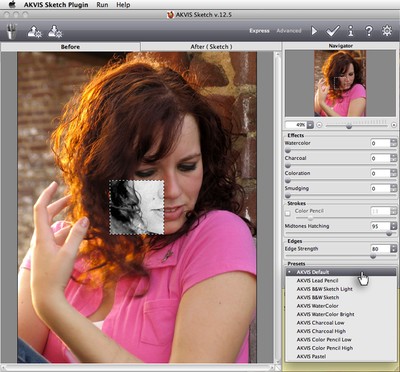
Task: Click the Color Pencil value stepper
Action: pos(394,211)
